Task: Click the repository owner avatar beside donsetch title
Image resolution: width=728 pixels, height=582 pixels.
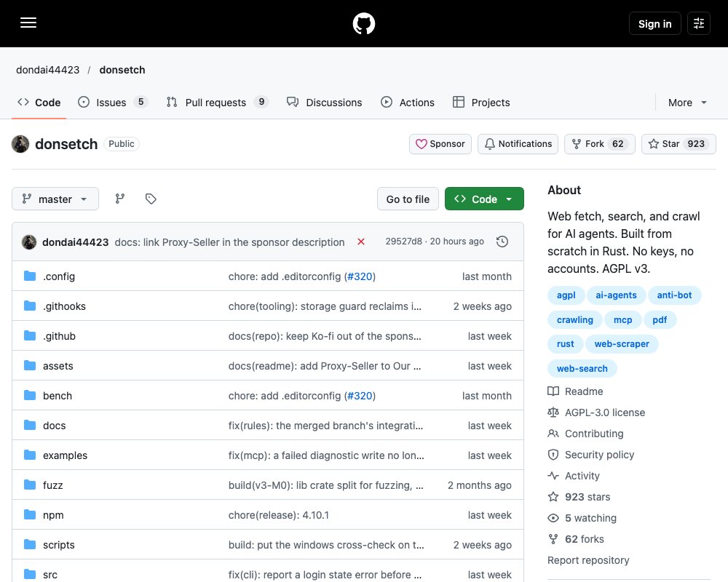Action: tap(20, 144)
